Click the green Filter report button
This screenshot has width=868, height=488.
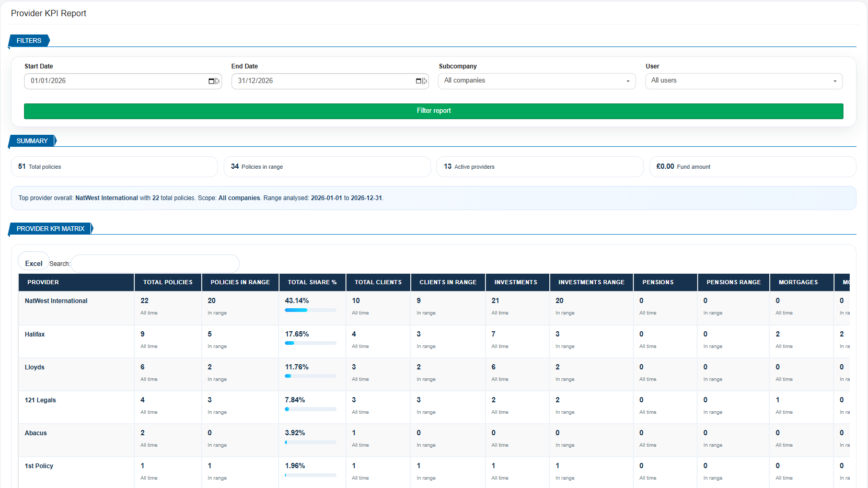coord(434,111)
